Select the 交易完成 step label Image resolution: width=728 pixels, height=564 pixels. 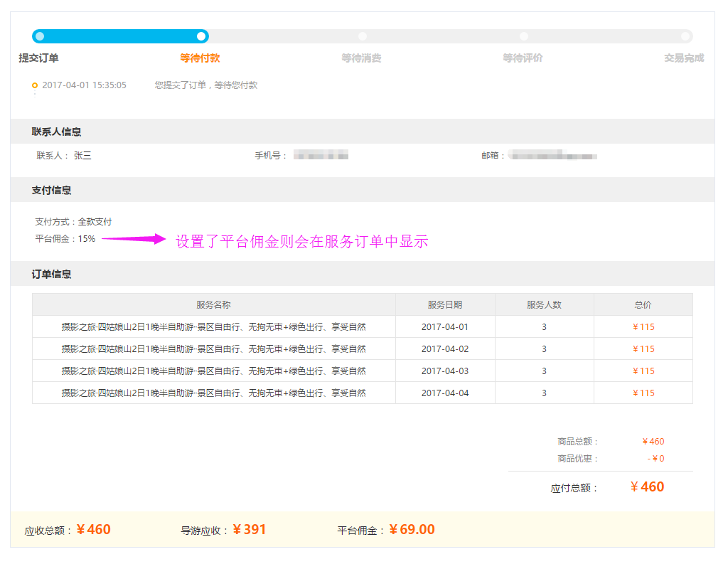pyautogui.click(x=684, y=58)
